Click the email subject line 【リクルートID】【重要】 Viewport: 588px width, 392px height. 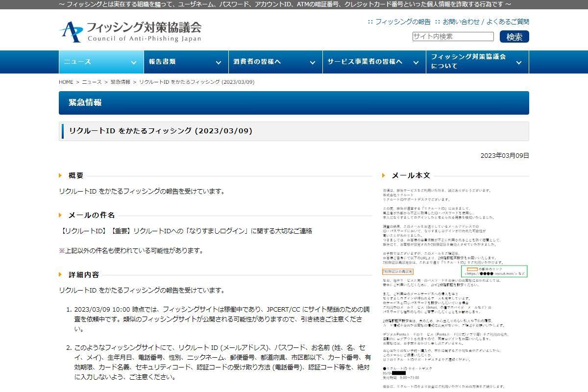click(x=186, y=231)
